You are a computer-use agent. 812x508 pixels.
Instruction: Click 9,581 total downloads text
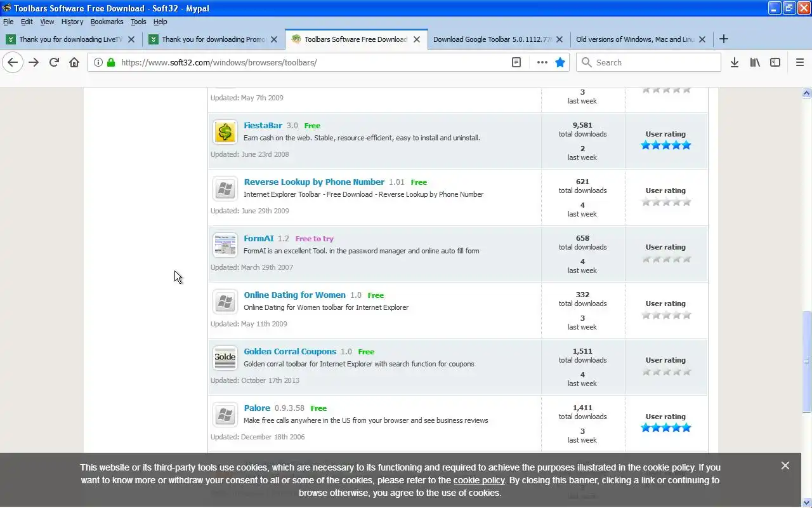582,130
